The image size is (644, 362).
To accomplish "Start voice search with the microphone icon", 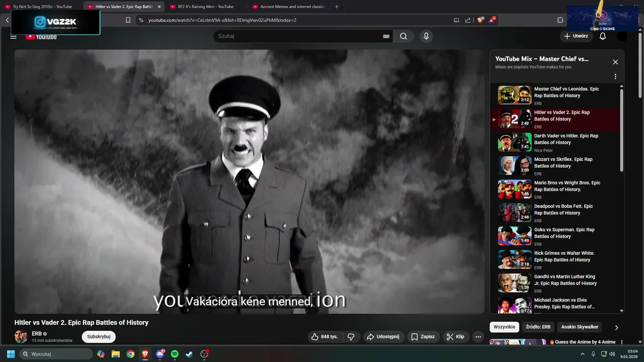I will (426, 36).
